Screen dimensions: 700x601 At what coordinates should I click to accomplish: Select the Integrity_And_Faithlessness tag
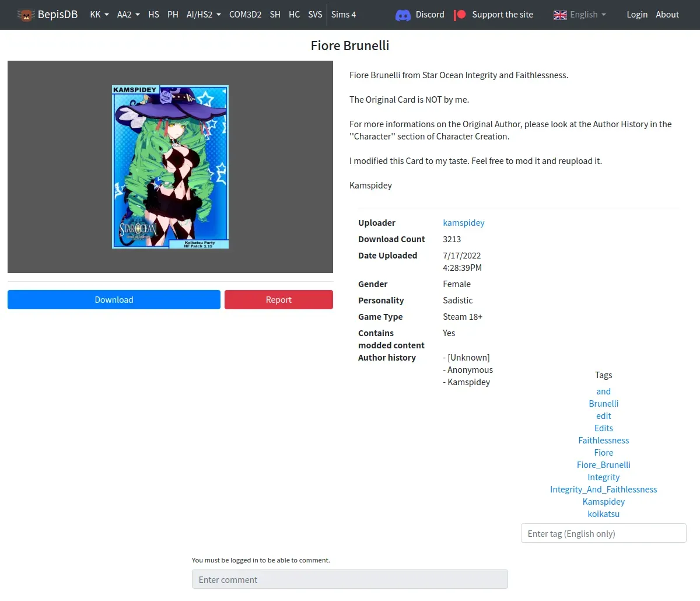[604, 490]
